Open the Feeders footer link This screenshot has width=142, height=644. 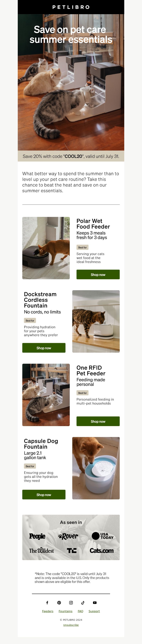pyautogui.click(x=48, y=611)
